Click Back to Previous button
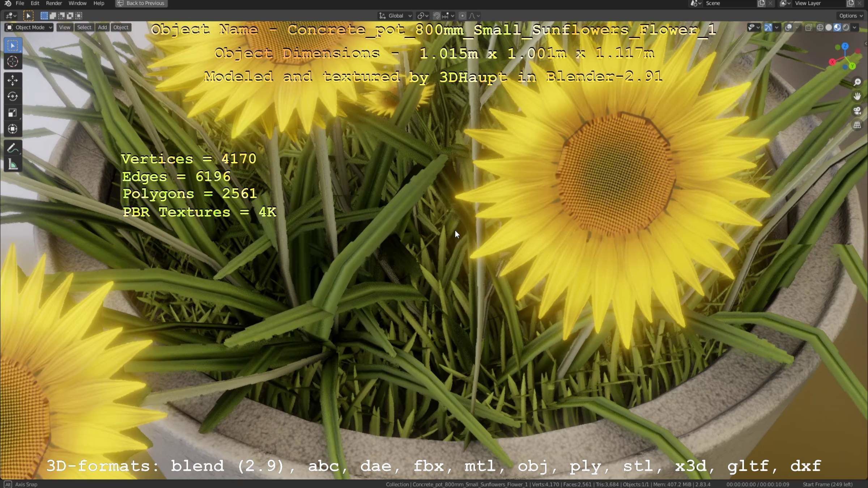Image resolution: width=868 pixels, height=488 pixels. [x=141, y=3]
